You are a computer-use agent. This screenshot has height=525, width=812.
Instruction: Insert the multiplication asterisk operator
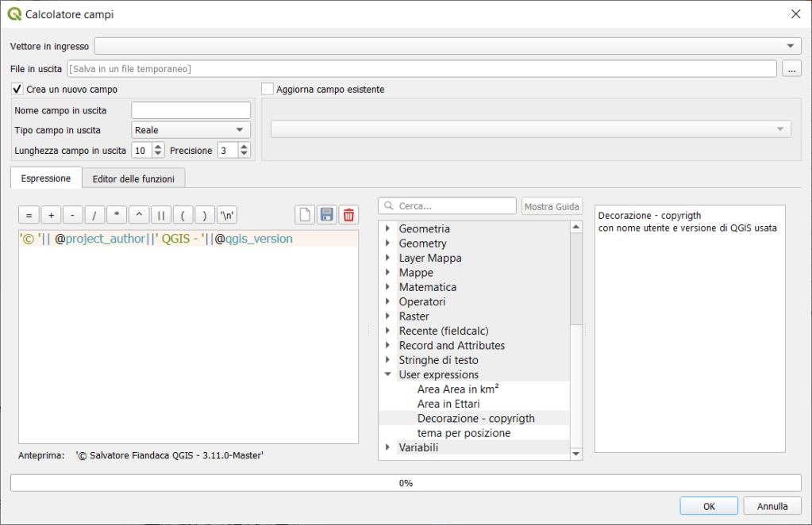point(117,215)
